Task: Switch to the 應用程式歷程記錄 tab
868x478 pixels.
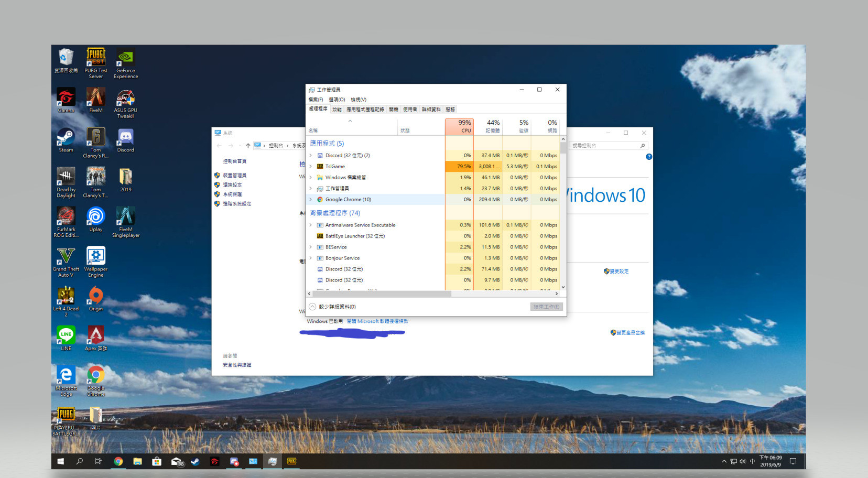Action: 365,110
